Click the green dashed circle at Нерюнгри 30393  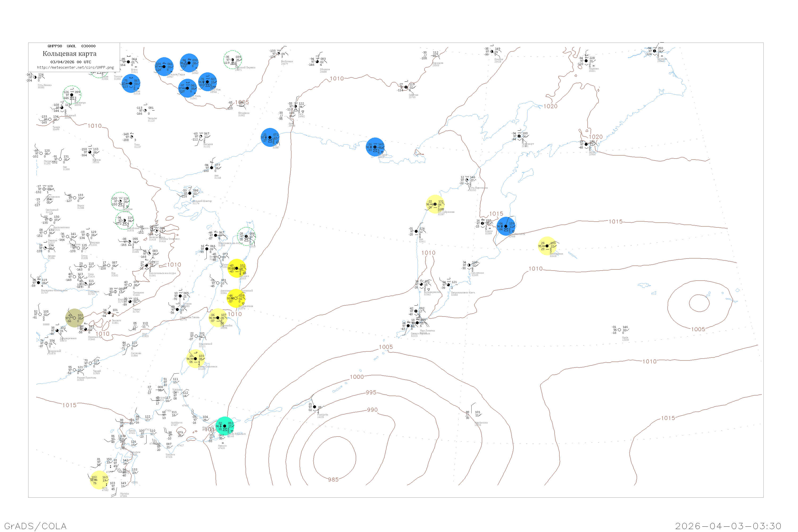[x=72, y=95]
